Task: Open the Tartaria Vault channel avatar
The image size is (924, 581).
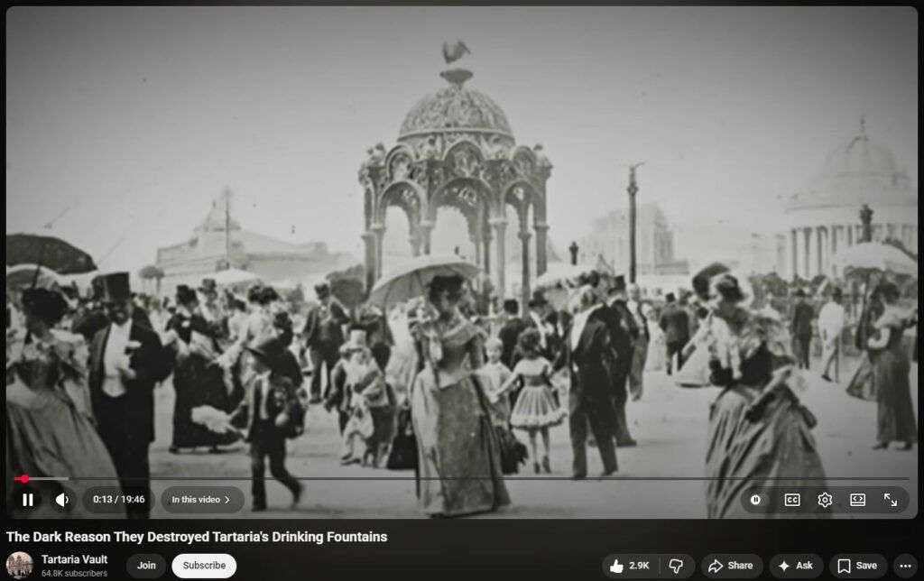Action: [19, 566]
